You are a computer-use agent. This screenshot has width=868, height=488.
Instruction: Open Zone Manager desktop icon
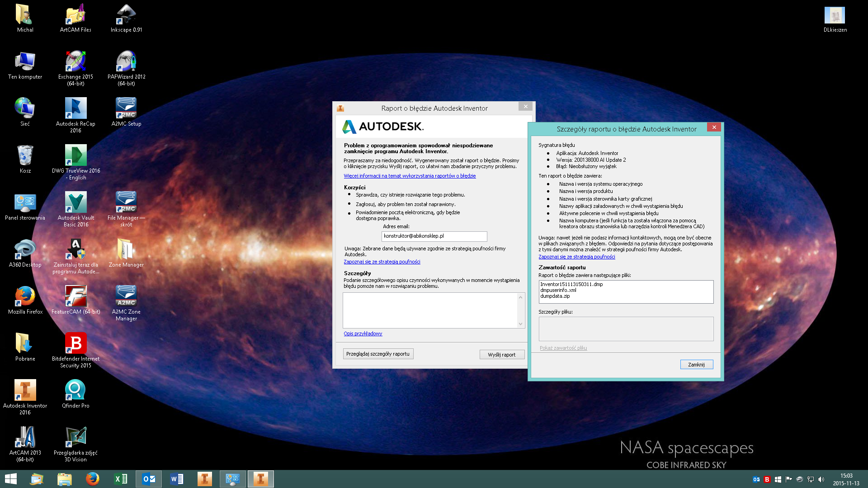click(126, 253)
